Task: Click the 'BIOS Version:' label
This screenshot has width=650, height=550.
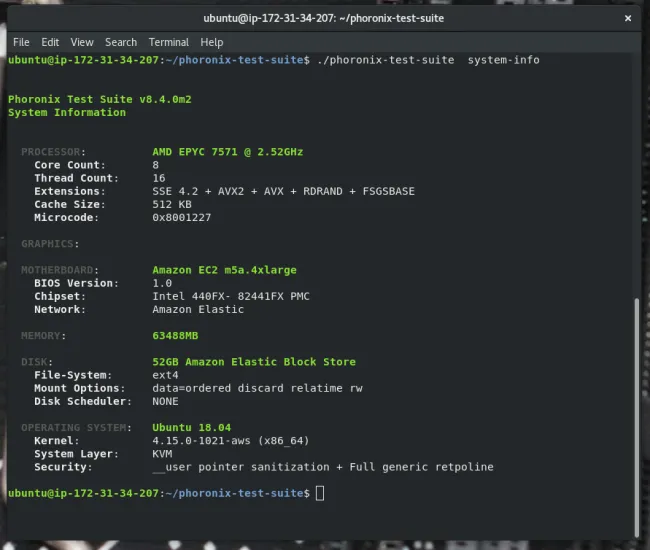Action: point(77,283)
